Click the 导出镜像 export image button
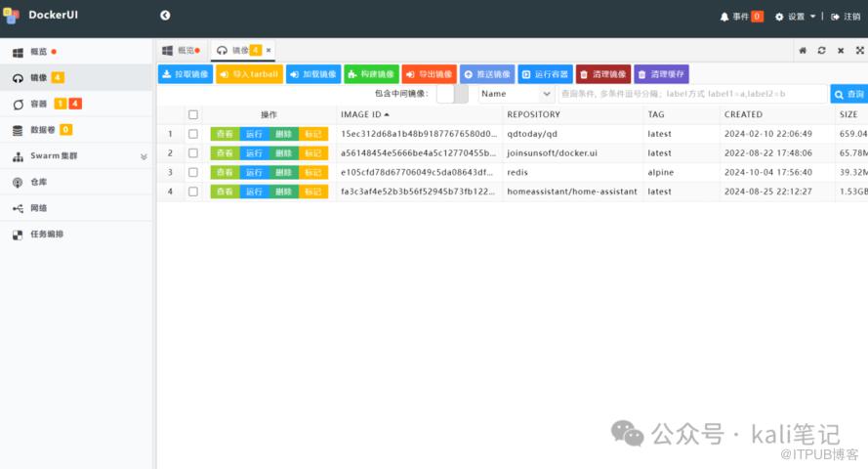Image resolution: width=868 pixels, height=469 pixels. tap(429, 74)
